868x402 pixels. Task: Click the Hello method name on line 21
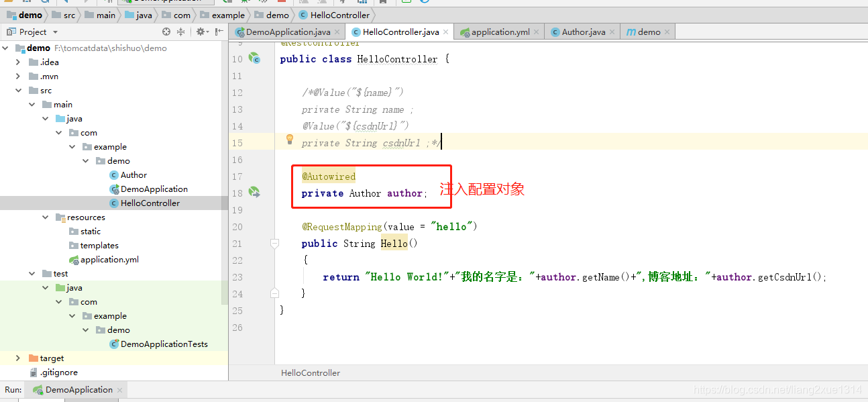[394, 244]
